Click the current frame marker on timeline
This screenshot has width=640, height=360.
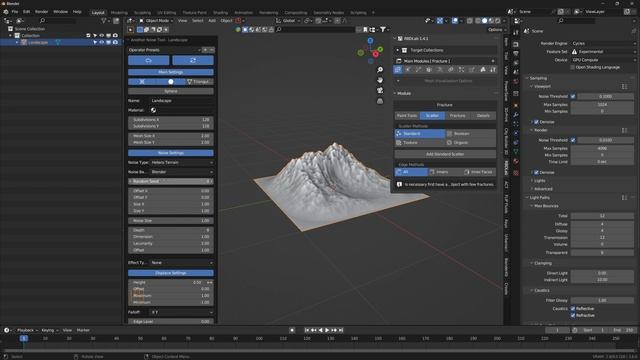24,338
